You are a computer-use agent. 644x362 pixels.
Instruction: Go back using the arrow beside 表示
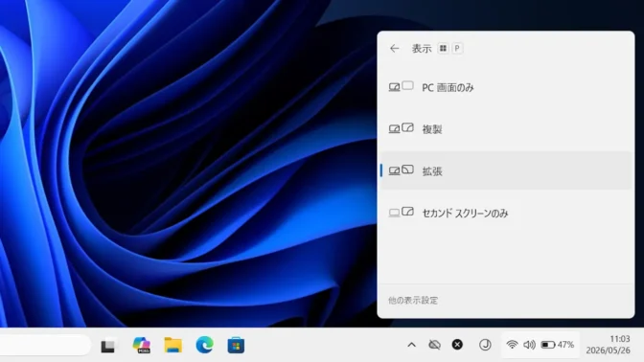point(394,49)
